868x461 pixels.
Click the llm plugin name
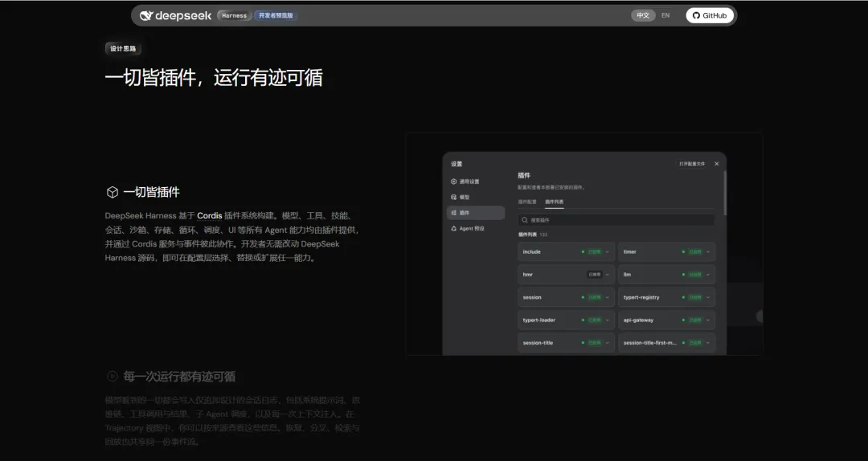pyautogui.click(x=627, y=275)
